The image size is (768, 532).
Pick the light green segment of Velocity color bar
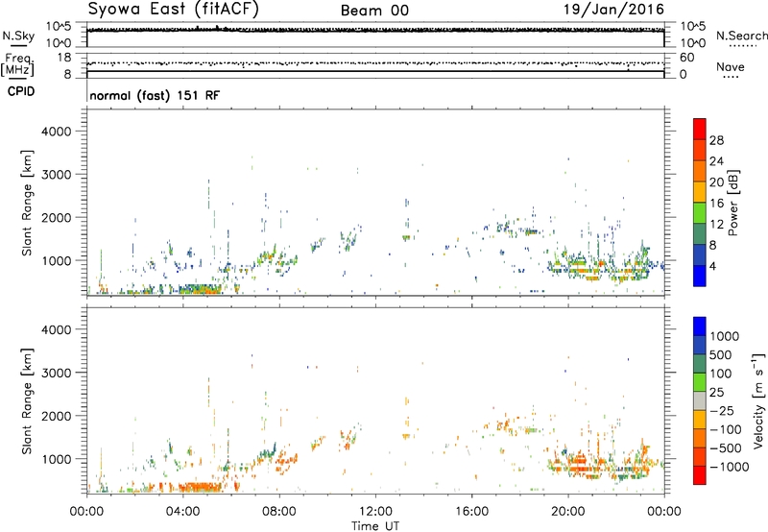pyautogui.click(x=700, y=382)
